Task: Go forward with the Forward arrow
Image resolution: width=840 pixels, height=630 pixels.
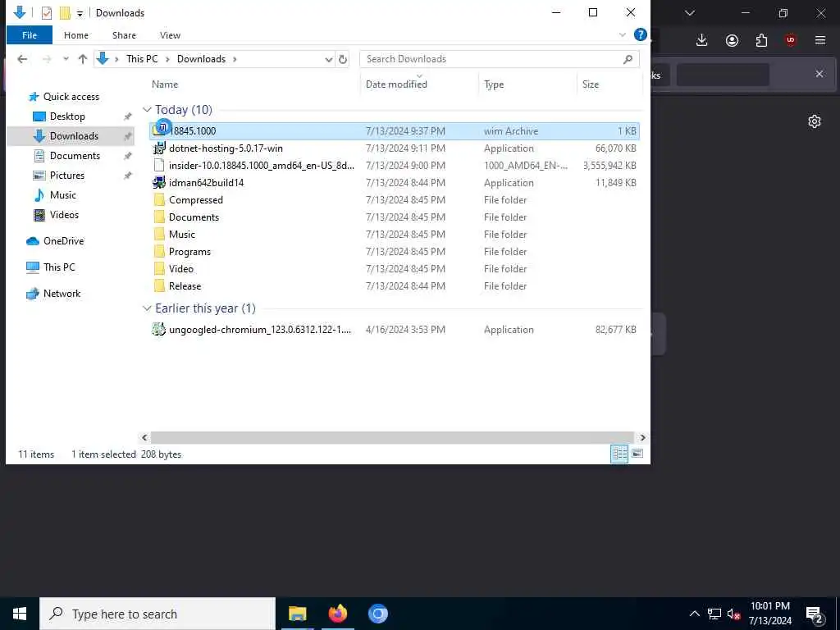Action: tap(46, 59)
